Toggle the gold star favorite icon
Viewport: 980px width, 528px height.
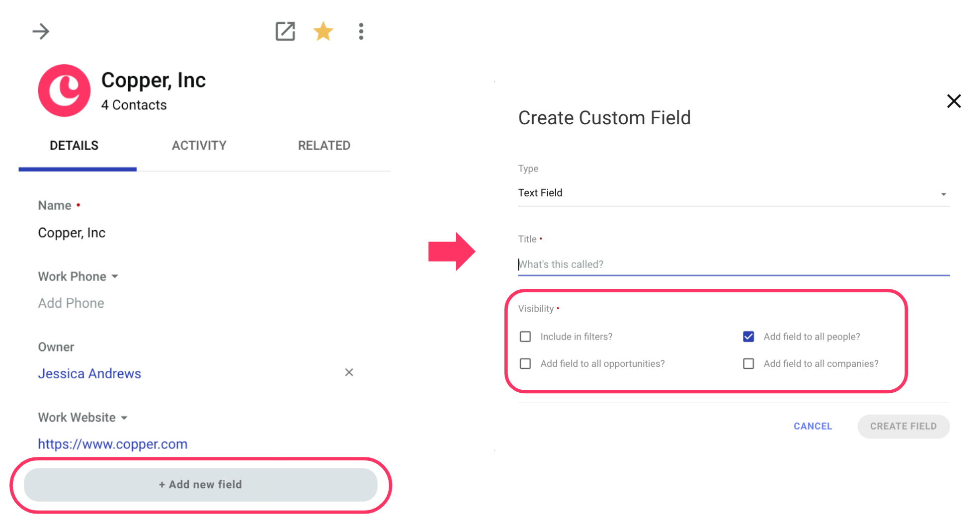click(323, 31)
